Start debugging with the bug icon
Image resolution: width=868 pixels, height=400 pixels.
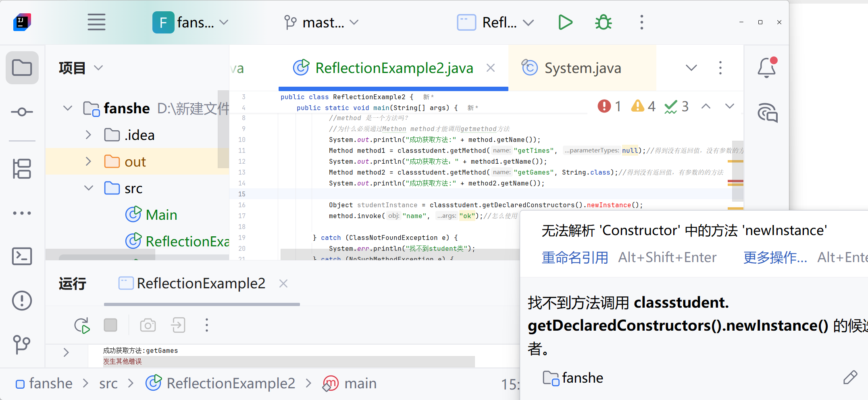(603, 22)
